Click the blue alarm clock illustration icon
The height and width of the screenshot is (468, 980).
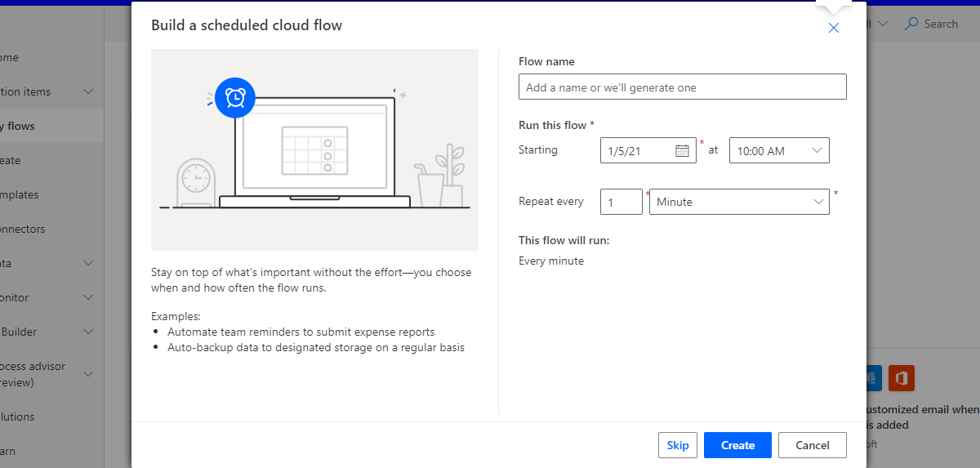pyautogui.click(x=235, y=97)
